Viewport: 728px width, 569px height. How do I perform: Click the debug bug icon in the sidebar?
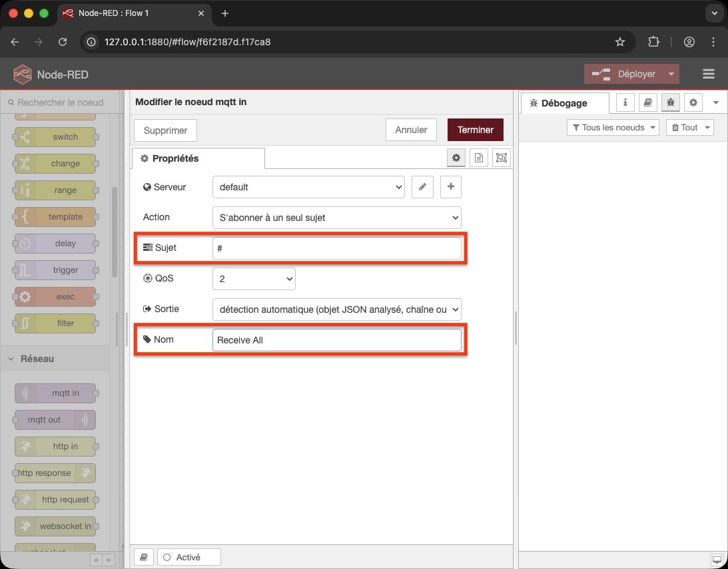point(671,102)
